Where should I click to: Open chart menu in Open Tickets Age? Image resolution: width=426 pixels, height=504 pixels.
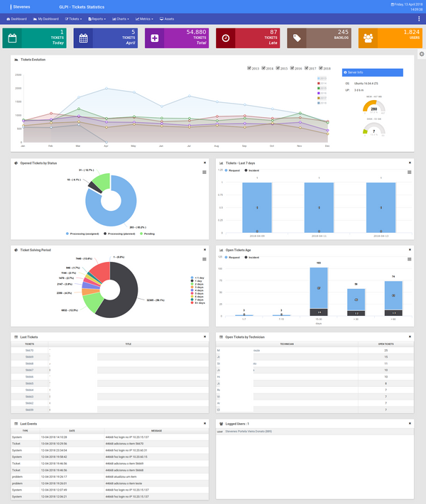coord(409,259)
